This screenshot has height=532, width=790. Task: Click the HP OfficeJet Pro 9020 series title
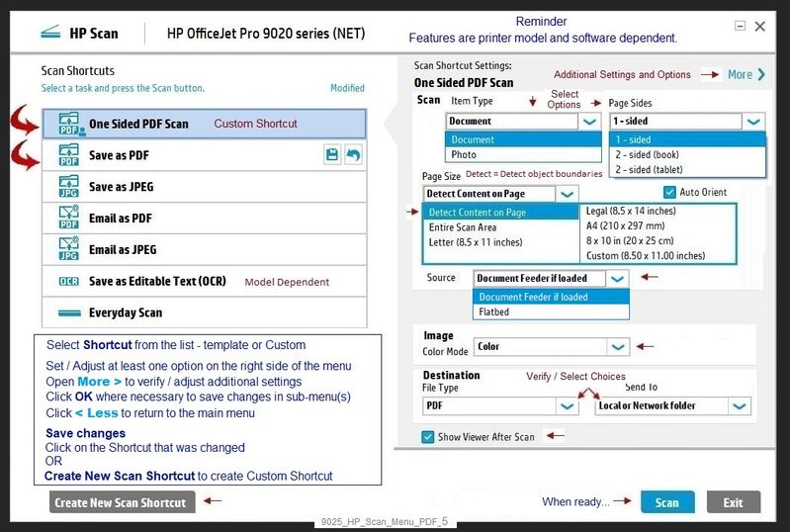pyautogui.click(x=266, y=34)
